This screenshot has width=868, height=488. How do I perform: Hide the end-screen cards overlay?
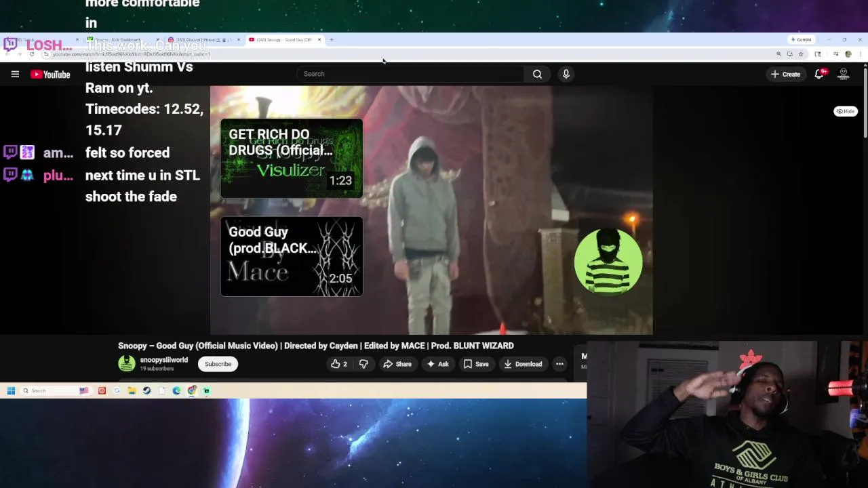click(x=846, y=111)
